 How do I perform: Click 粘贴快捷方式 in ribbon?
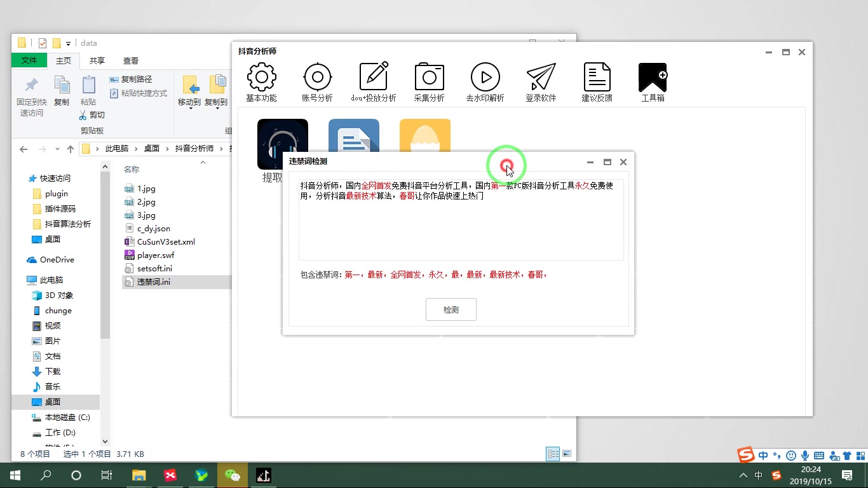[138, 93]
